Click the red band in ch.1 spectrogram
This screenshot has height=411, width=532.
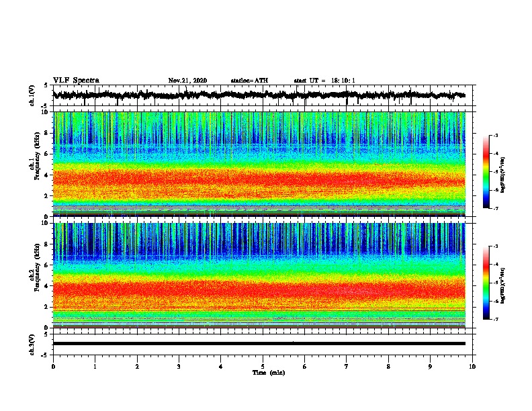(x=259, y=179)
